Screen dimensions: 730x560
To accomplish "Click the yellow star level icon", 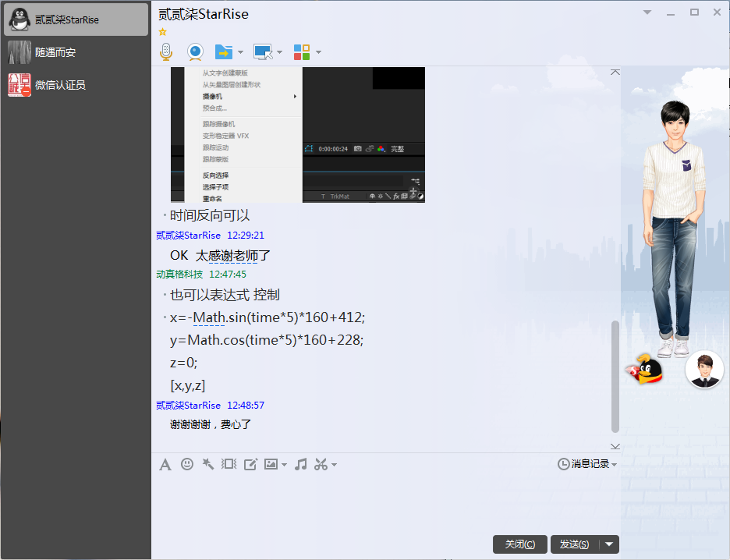I will point(162,32).
